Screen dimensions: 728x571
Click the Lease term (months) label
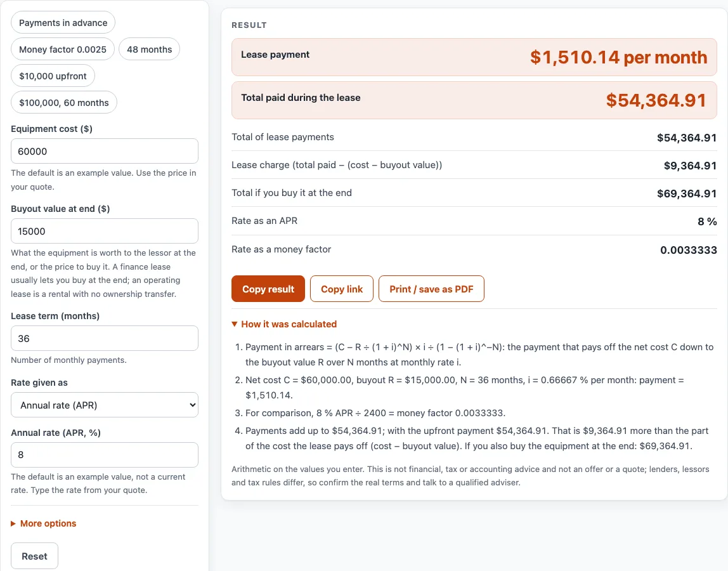pyautogui.click(x=55, y=316)
